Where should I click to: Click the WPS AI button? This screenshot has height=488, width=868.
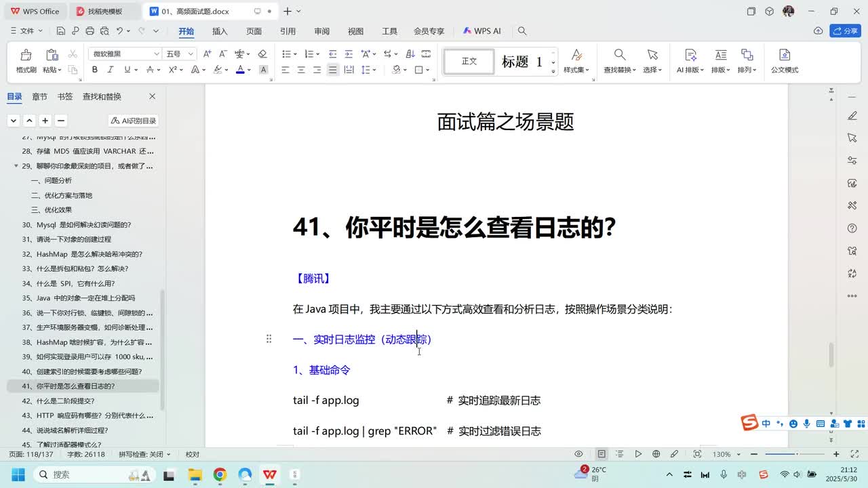point(482,31)
